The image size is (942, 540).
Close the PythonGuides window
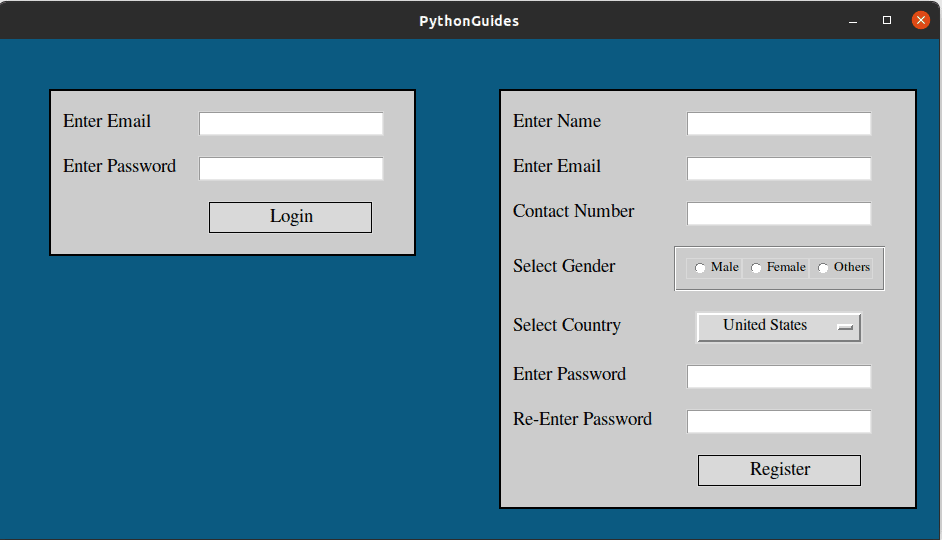[x=920, y=20]
